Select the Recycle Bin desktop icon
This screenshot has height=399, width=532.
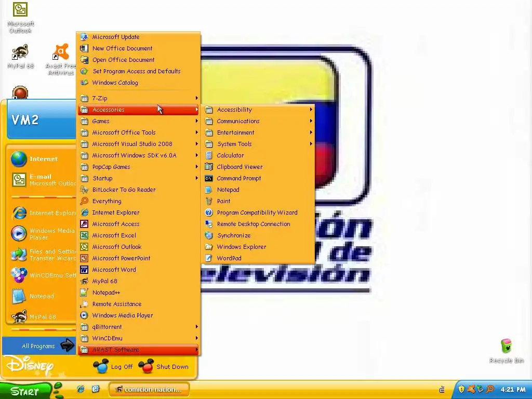click(506, 351)
